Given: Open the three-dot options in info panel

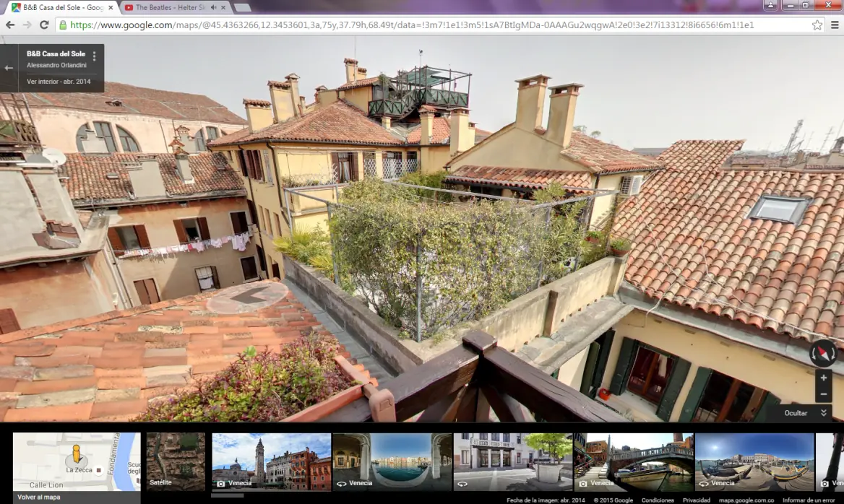Looking at the screenshot, I should click(94, 56).
